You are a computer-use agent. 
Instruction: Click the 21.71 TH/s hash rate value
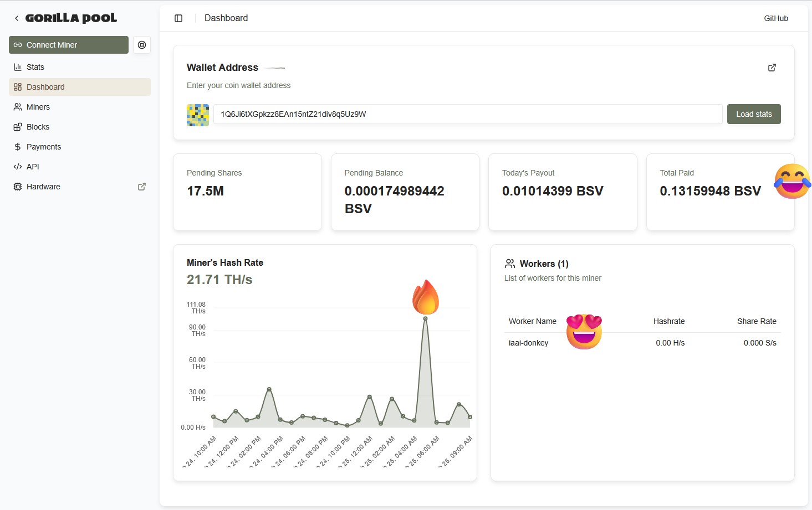(219, 280)
